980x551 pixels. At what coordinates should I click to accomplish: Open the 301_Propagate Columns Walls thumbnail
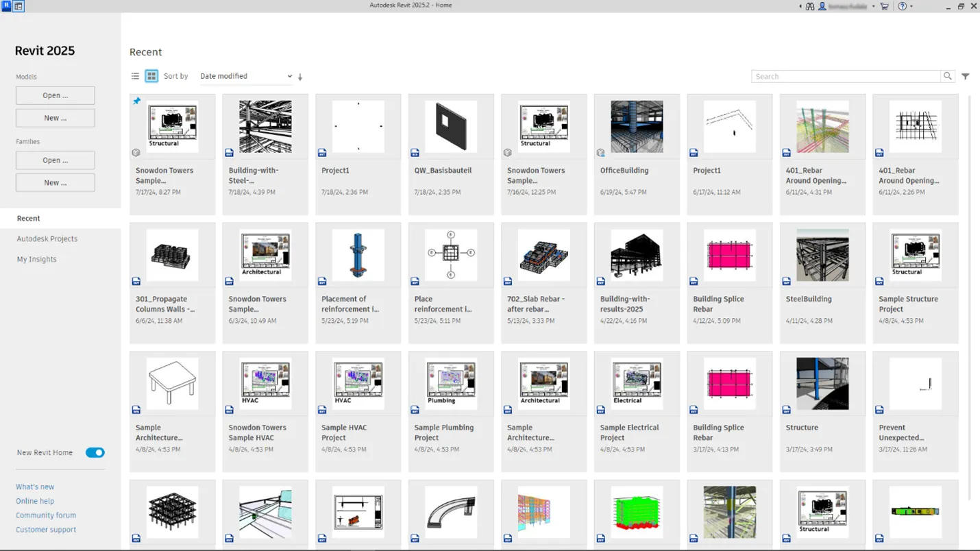[172, 255]
